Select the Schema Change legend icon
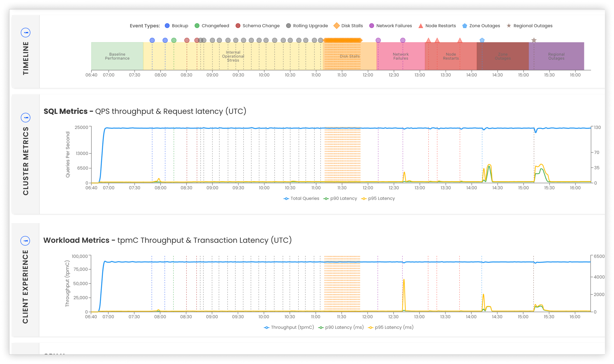 pyautogui.click(x=238, y=26)
